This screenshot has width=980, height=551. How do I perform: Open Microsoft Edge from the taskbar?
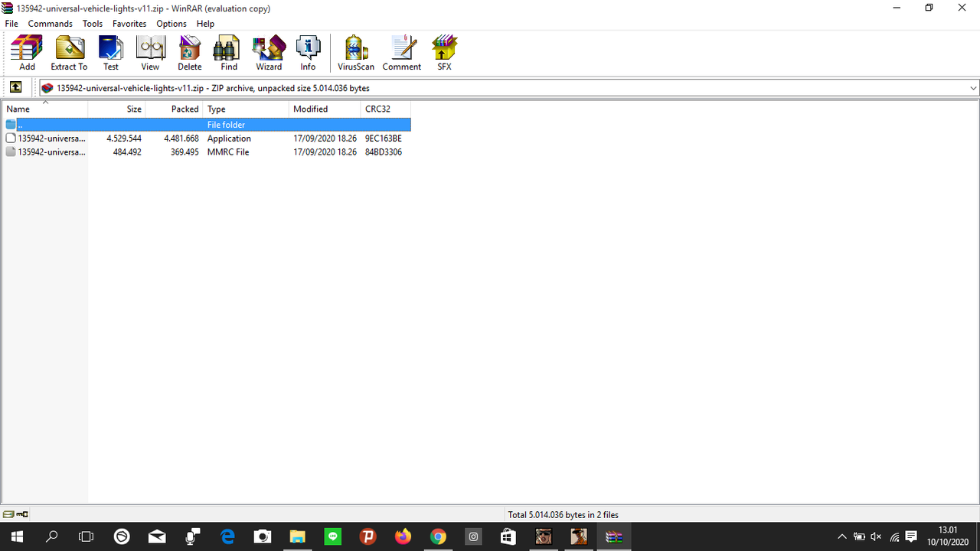(x=227, y=536)
